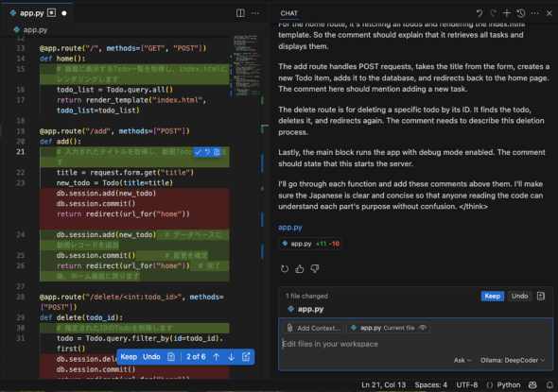Viewport: 558px width, 392px height.
Task: Toggle current file context eye icon
Action: pos(423,328)
